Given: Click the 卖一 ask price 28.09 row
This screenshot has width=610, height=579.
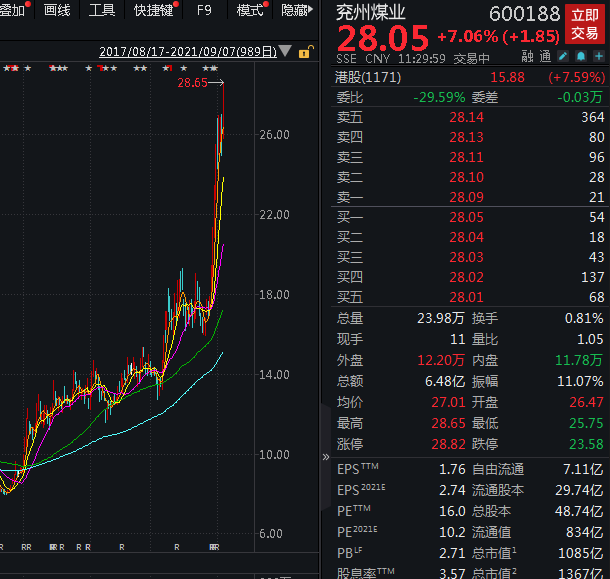Looking at the screenshot, I should tap(470, 196).
